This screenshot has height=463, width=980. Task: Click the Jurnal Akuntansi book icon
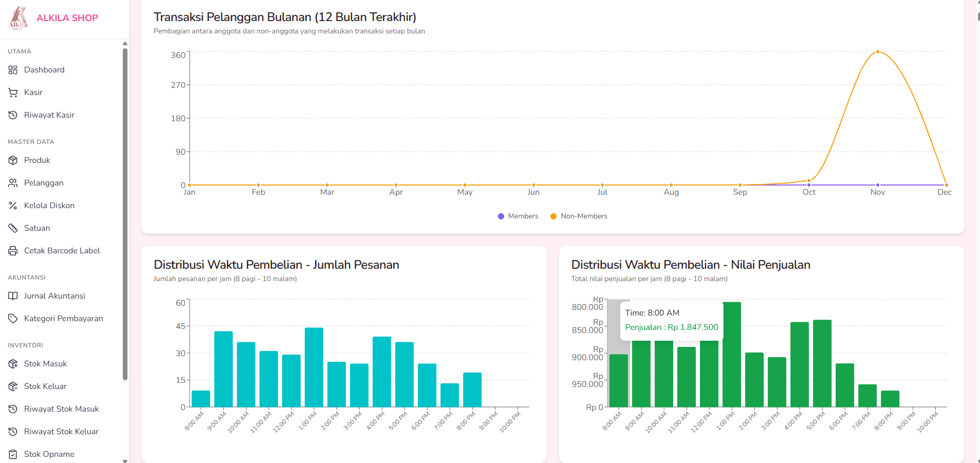(13, 296)
